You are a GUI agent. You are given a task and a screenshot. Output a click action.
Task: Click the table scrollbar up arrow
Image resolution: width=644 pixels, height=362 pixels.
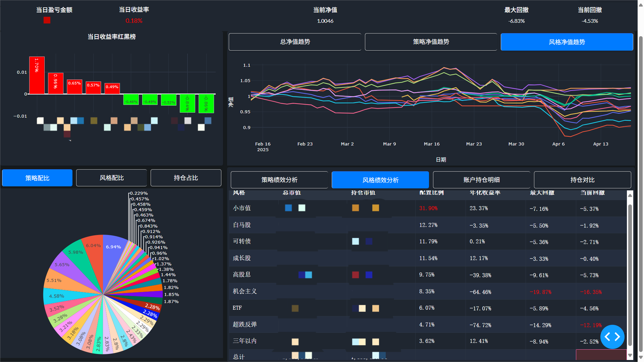(x=630, y=195)
